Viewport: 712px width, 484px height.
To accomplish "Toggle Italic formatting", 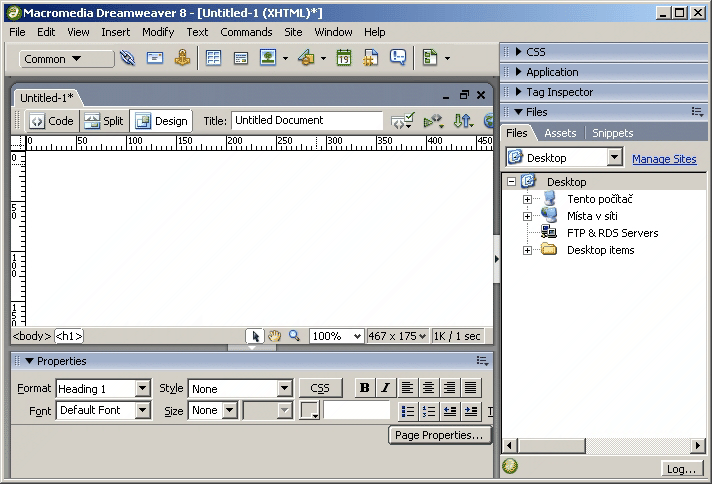I will click(386, 388).
